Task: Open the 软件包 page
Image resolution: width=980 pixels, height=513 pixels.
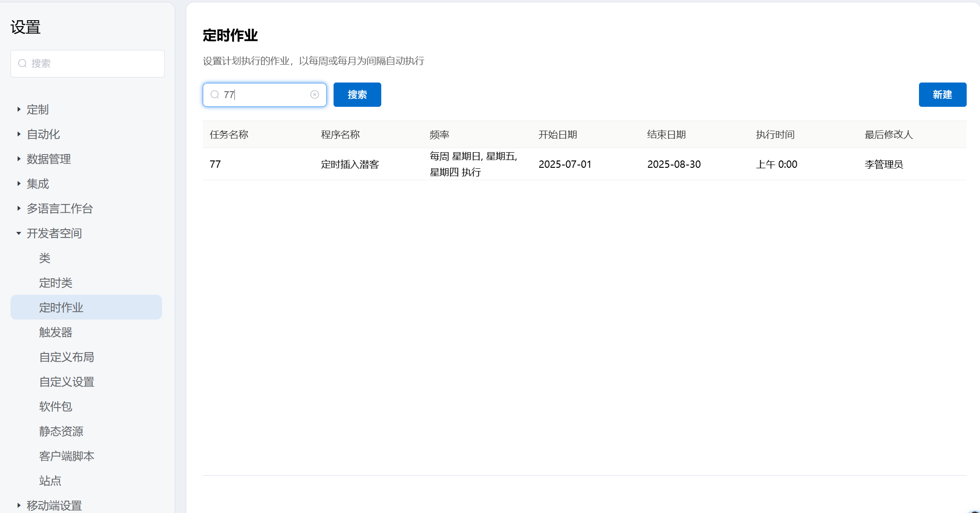Action: tap(56, 407)
